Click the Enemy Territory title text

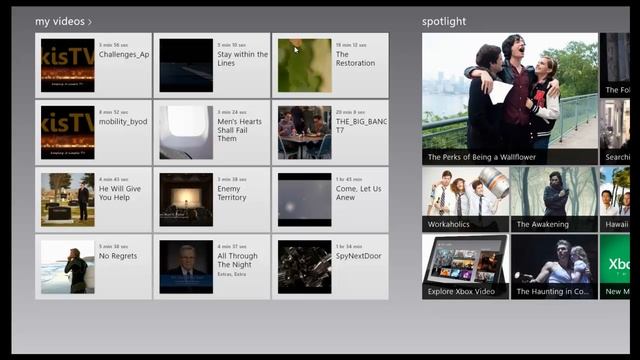click(231, 193)
